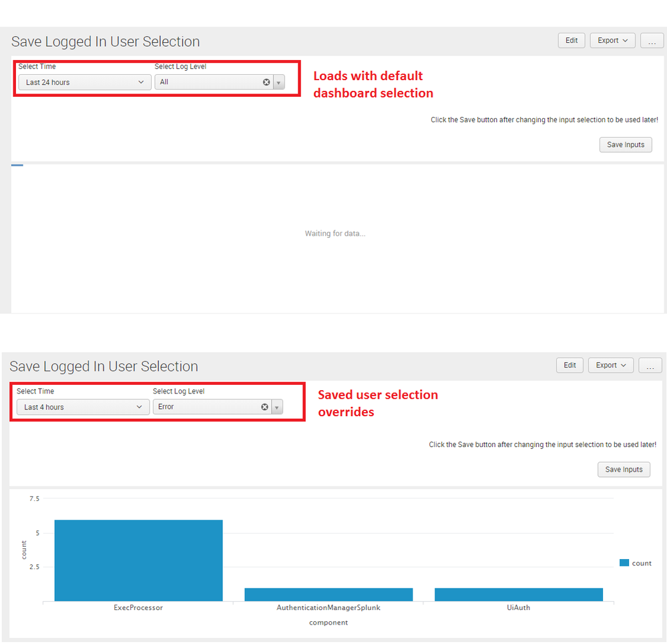Open Export menu in the lower dashboard
The image size is (667, 644).
(610, 365)
